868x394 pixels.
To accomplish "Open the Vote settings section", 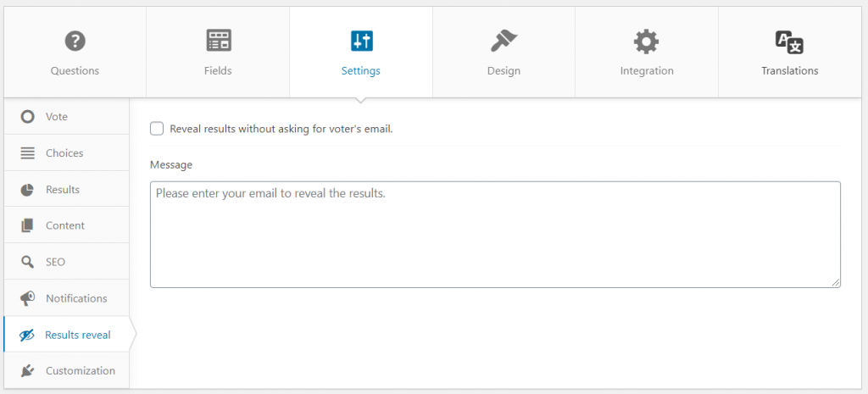I will point(66,117).
